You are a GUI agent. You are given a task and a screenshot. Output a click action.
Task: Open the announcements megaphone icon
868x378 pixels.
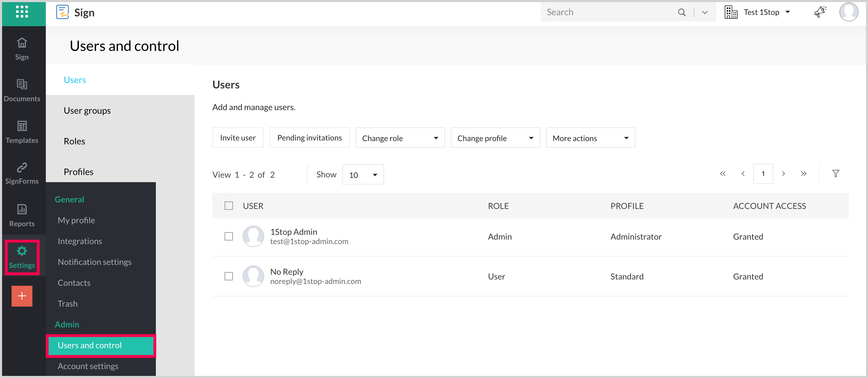[820, 12]
